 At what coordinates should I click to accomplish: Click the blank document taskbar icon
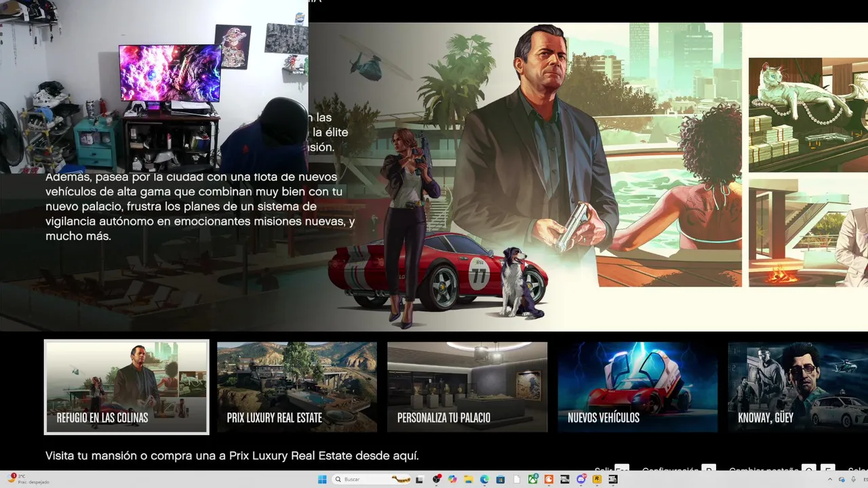(x=517, y=479)
